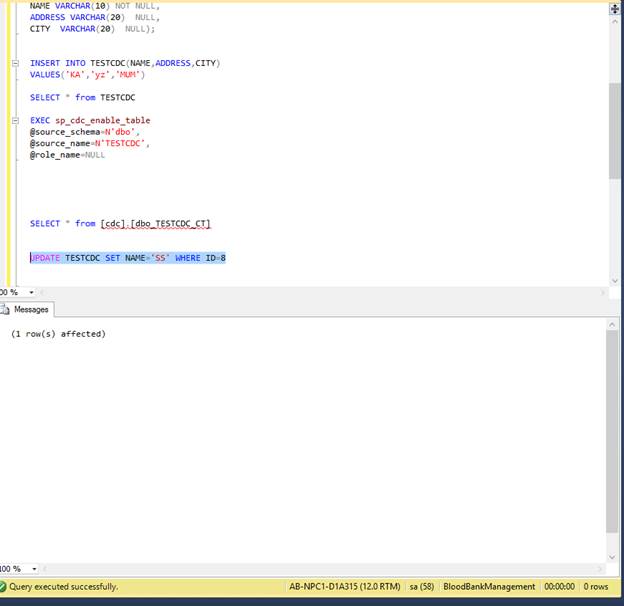
Task: Click the highlighted UPDATE TESTCDC statement
Action: (x=128, y=258)
